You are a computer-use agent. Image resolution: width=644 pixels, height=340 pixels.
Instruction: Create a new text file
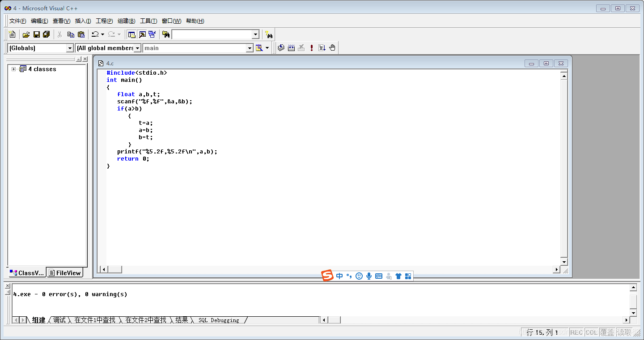pos(13,34)
